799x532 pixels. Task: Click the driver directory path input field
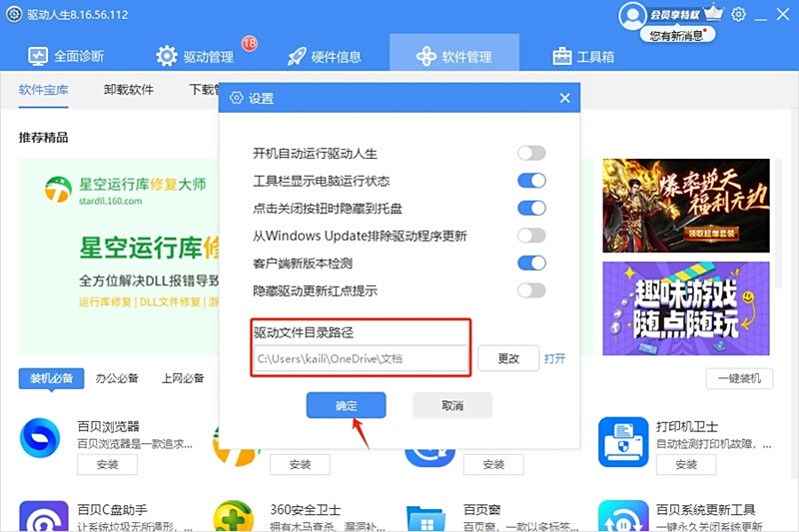coord(361,358)
